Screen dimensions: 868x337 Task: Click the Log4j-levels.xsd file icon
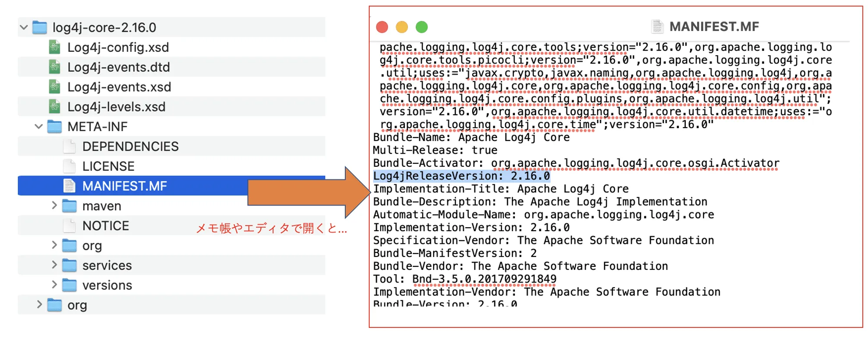54,107
